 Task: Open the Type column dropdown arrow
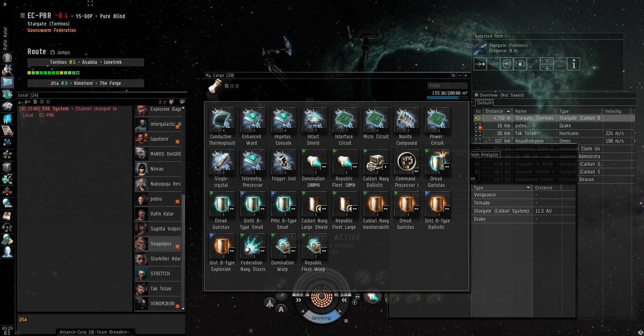528,188
